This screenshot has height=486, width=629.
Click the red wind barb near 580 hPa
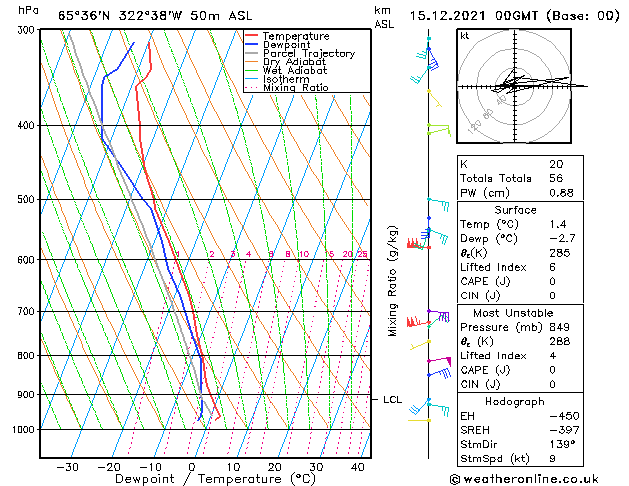click(x=414, y=243)
